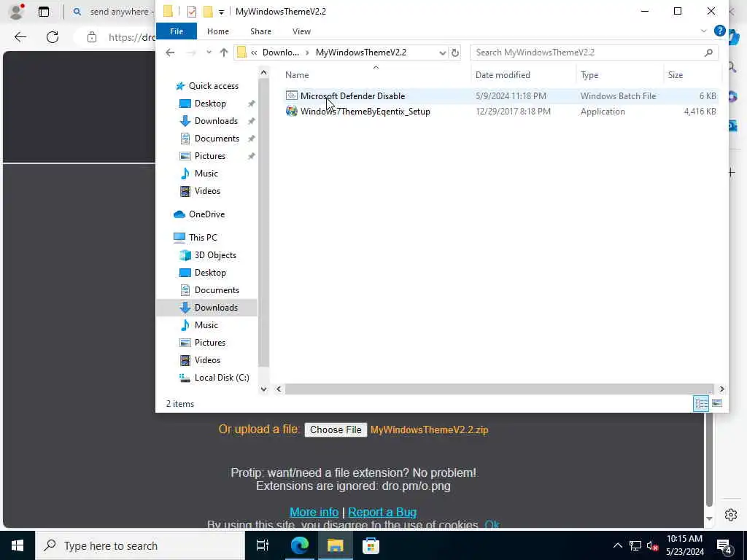Sort files by Date modified column
747x560 pixels.
click(503, 75)
